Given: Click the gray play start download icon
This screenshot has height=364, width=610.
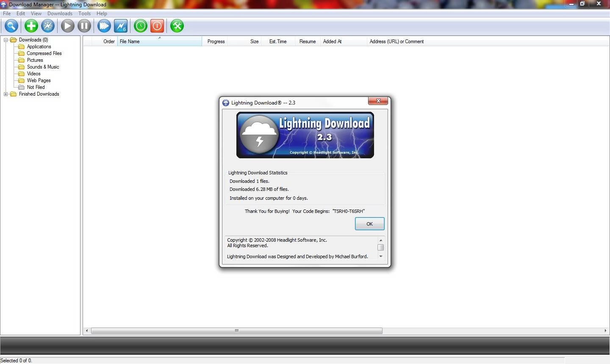Looking at the screenshot, I should click(67, 26).
